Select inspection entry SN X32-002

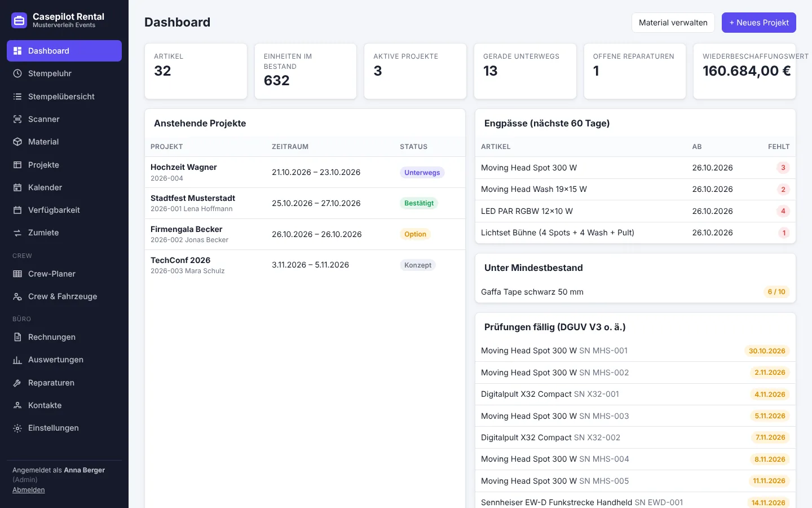pos(636,437)
